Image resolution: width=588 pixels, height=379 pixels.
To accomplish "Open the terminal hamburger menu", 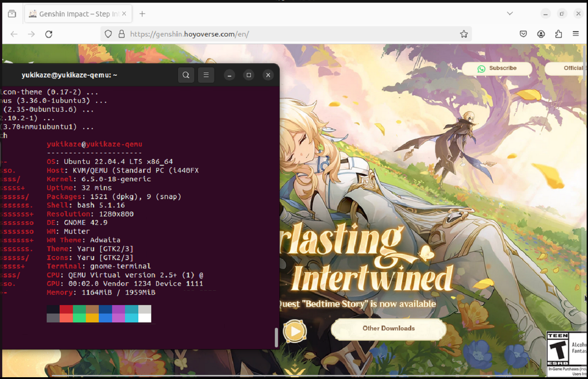I will click(x=206, y=75).
